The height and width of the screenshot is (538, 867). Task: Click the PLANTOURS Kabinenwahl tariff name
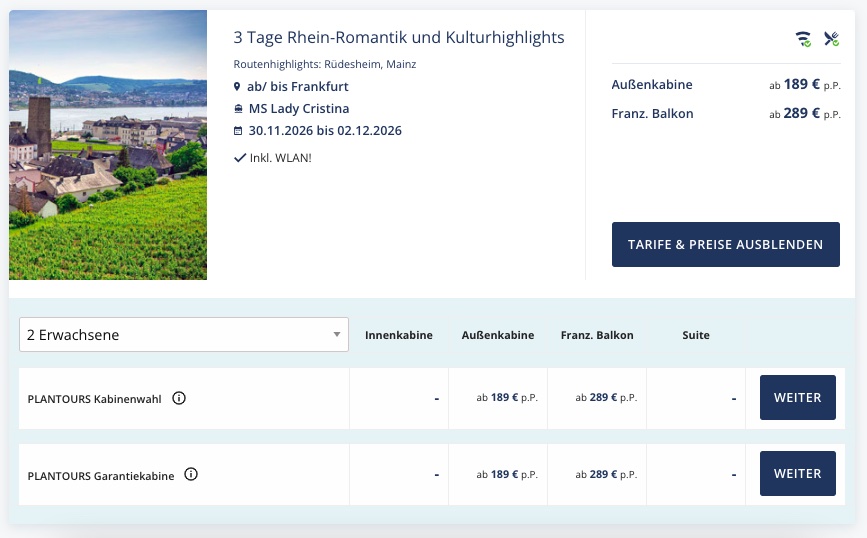tap(95, 399)
